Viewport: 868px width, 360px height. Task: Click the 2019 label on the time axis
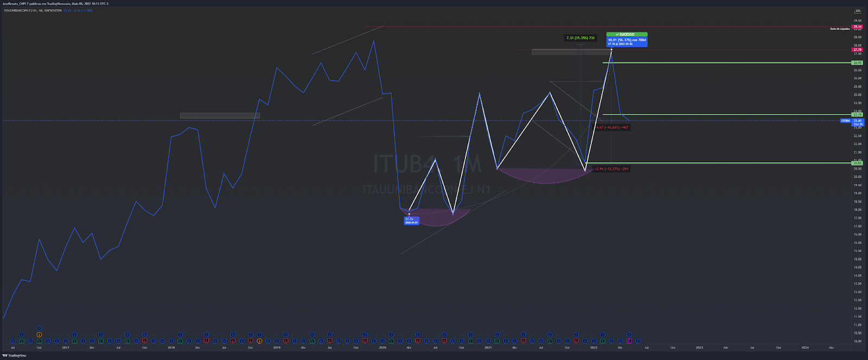[277, 348]
